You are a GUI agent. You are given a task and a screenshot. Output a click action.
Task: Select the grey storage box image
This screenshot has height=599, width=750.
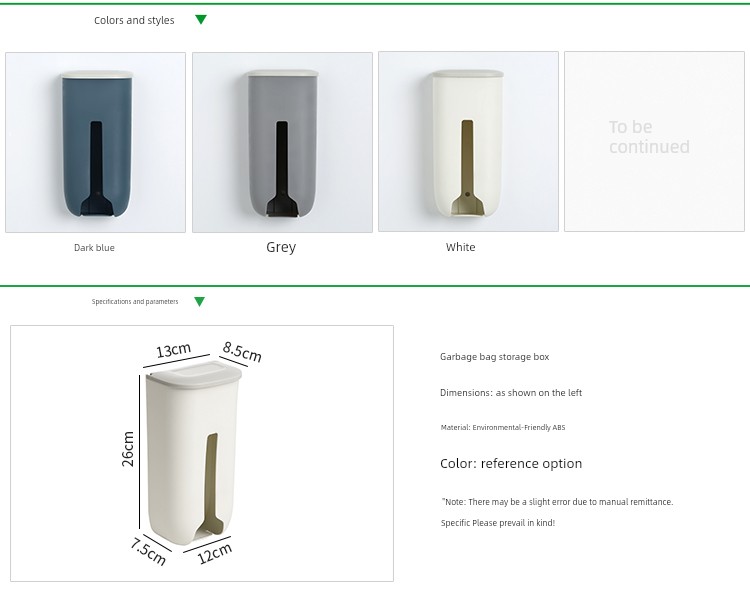click(x=282, y=143)
